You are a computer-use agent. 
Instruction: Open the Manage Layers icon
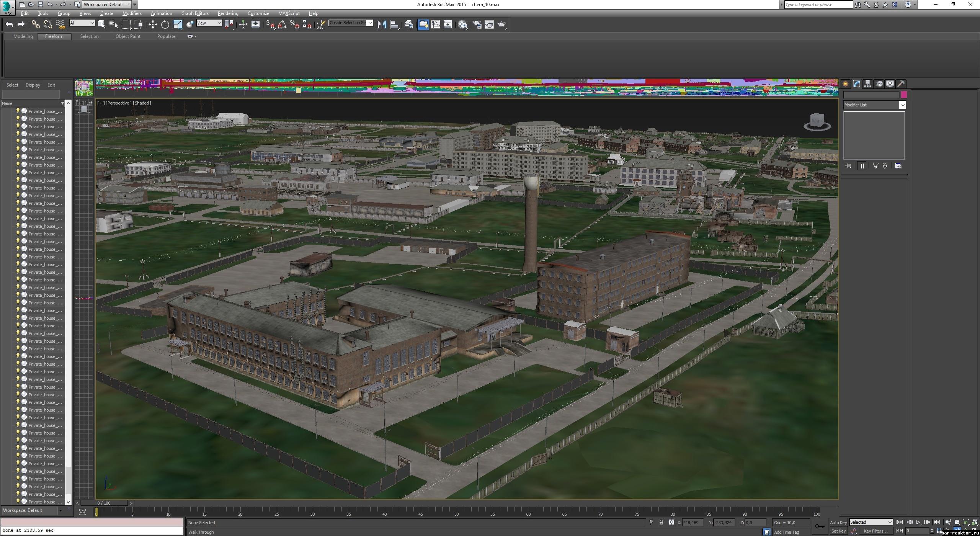click(x=409, y=25)
